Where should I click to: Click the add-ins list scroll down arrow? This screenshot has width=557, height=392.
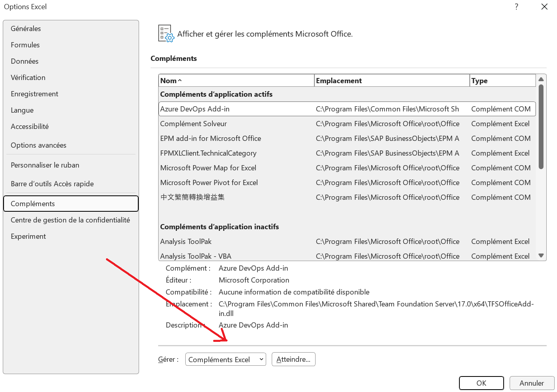click(541, 255)
